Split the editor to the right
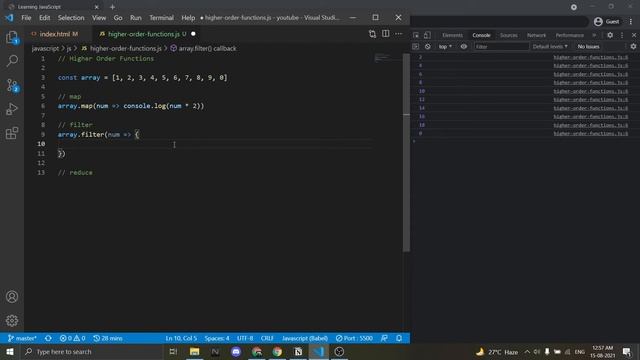Viewport: 640px width, 360px height. (x=385, y=34)
